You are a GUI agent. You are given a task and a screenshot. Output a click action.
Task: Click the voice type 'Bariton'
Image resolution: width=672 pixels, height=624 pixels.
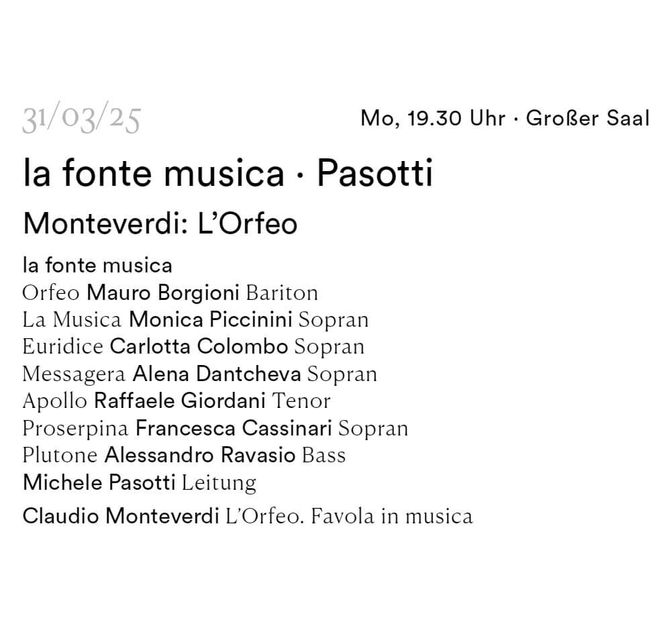tap(282, 293)
